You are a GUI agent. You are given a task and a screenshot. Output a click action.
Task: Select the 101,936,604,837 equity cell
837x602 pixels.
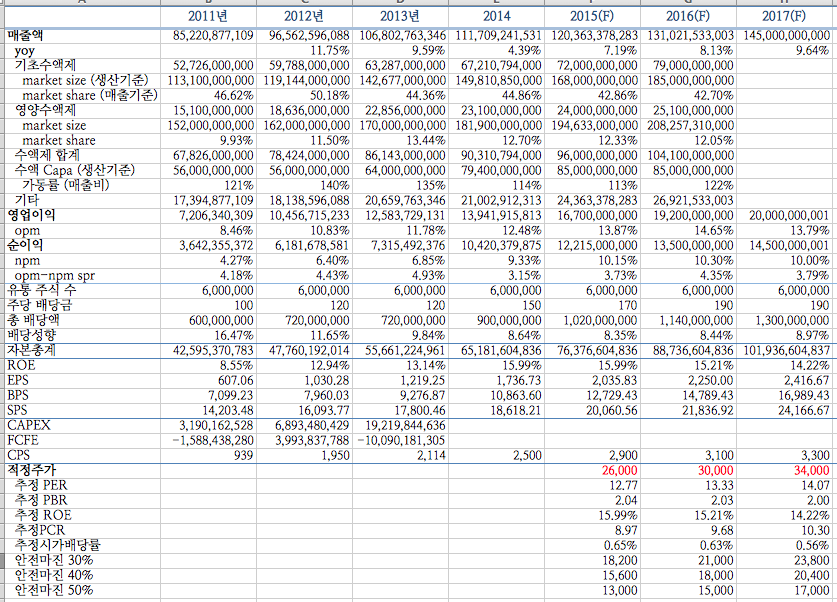click(x=786, y=351)
